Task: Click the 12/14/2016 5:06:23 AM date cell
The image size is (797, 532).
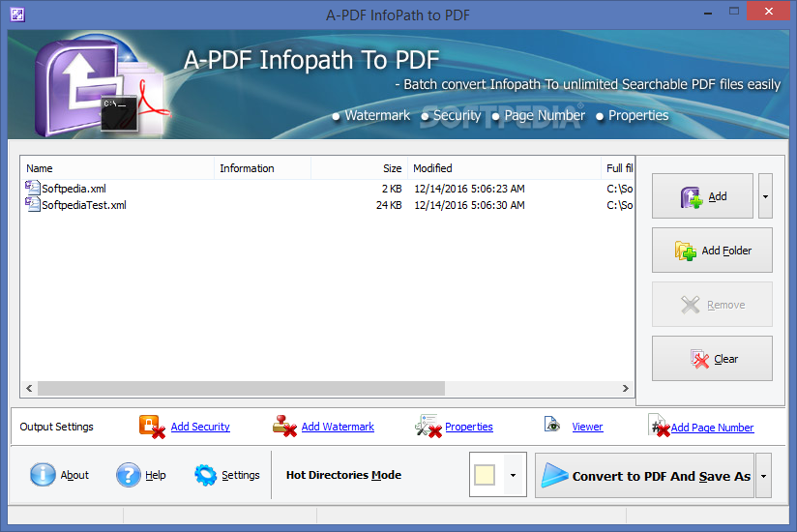Action: coord(469,189)
